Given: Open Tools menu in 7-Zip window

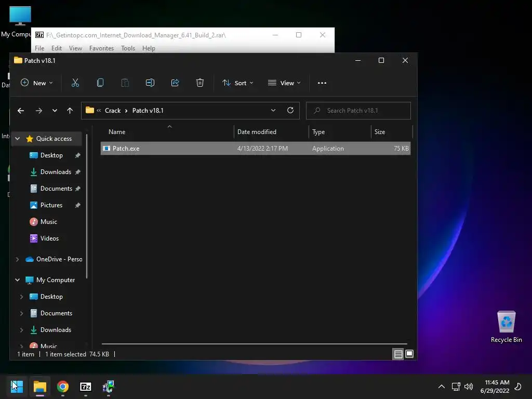Looking at the screenshot, I should (128, 48).
